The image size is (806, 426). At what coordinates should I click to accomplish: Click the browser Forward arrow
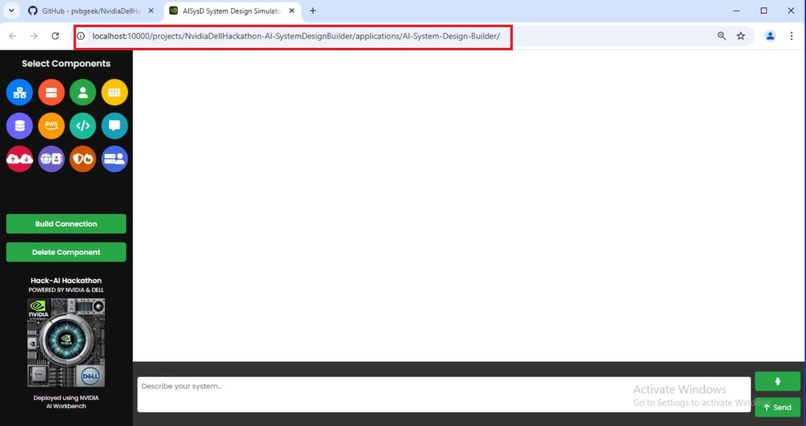coord(34,36)
